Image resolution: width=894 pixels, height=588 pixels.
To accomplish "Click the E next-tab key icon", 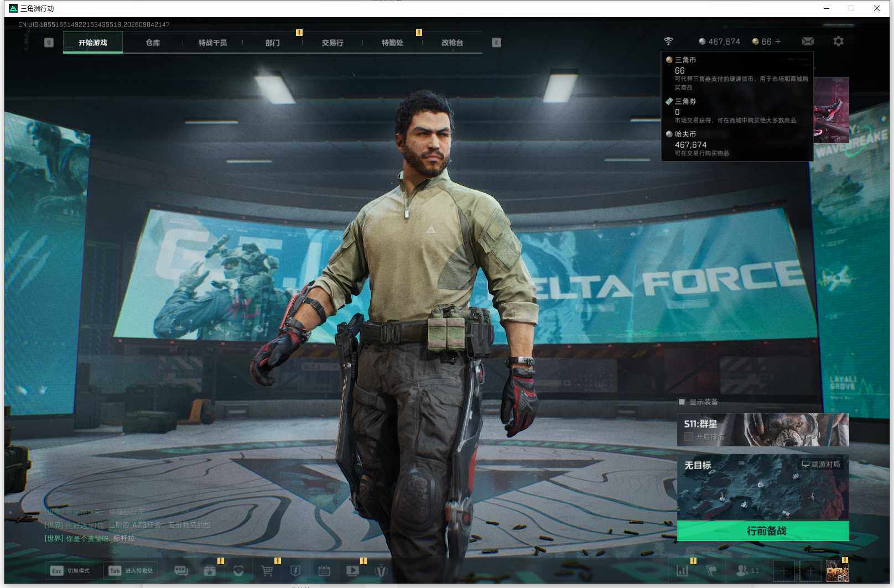I will (x=496, y=43).
